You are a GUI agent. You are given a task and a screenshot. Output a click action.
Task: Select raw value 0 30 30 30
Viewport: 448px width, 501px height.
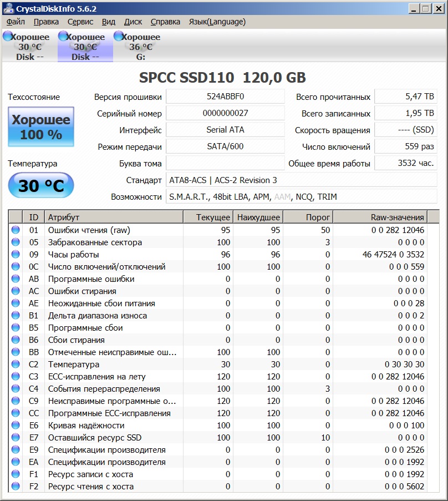pyautogui.click(x=404, y=364)
